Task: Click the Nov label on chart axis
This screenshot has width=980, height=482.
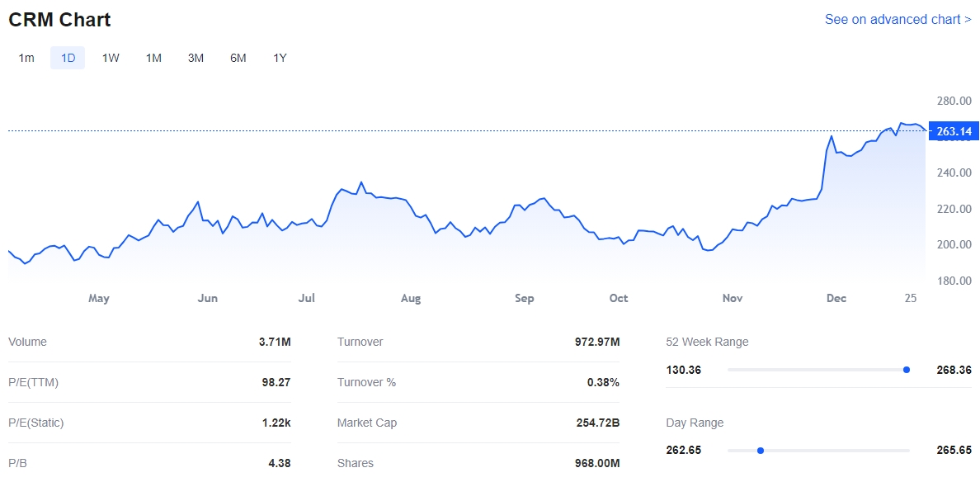Action: 733,299
